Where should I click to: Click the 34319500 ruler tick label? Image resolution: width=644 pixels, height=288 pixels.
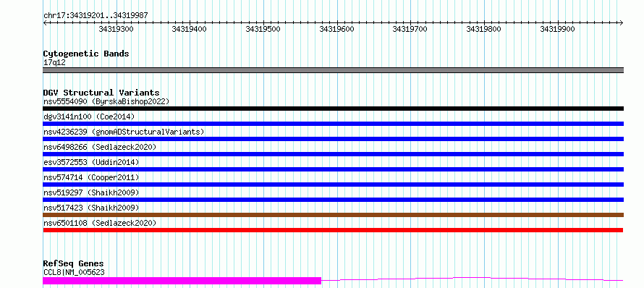tap(263, 29)
